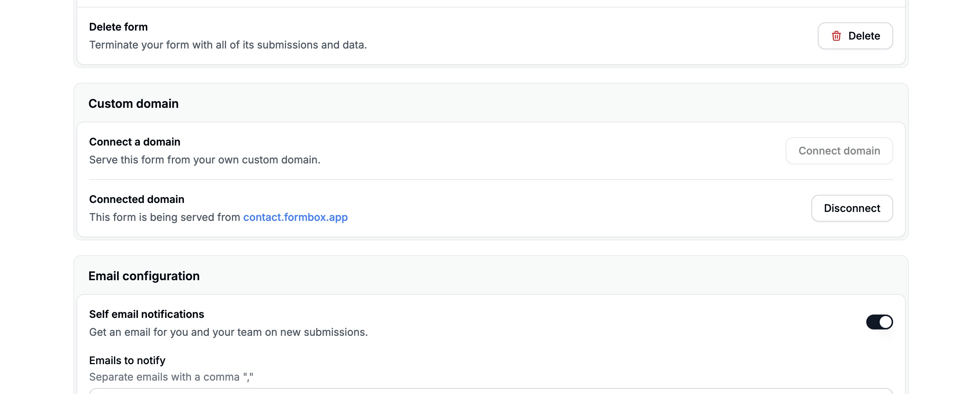
Task: Click the Emails to notify input field
Action: coord(491,391)
